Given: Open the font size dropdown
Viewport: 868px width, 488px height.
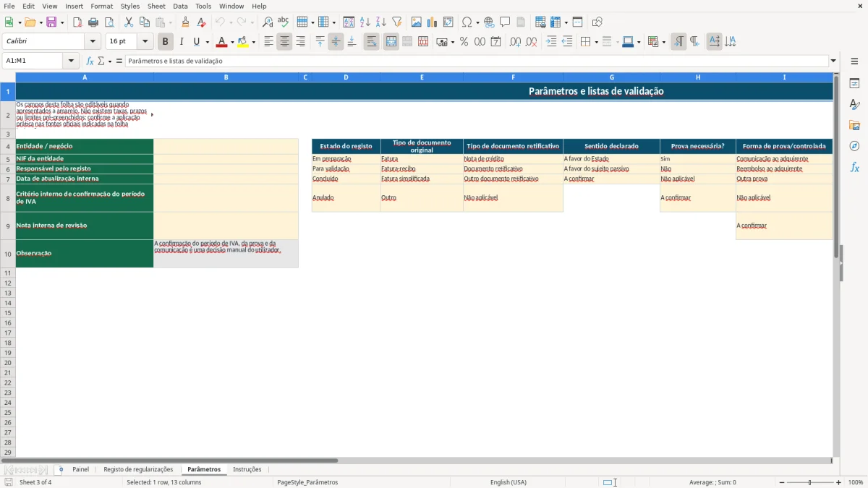Looking at the screenshot, I should coord(145,42).
